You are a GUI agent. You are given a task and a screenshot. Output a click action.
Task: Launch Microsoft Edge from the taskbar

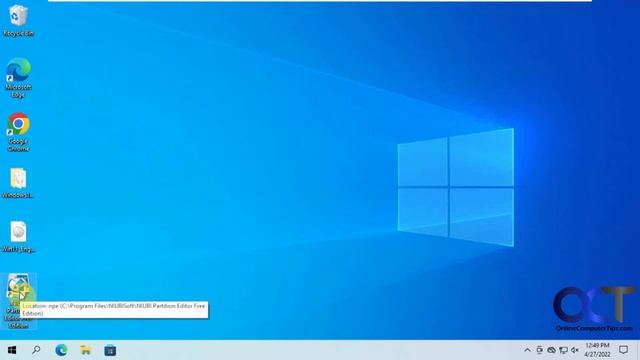coord(62,350)
